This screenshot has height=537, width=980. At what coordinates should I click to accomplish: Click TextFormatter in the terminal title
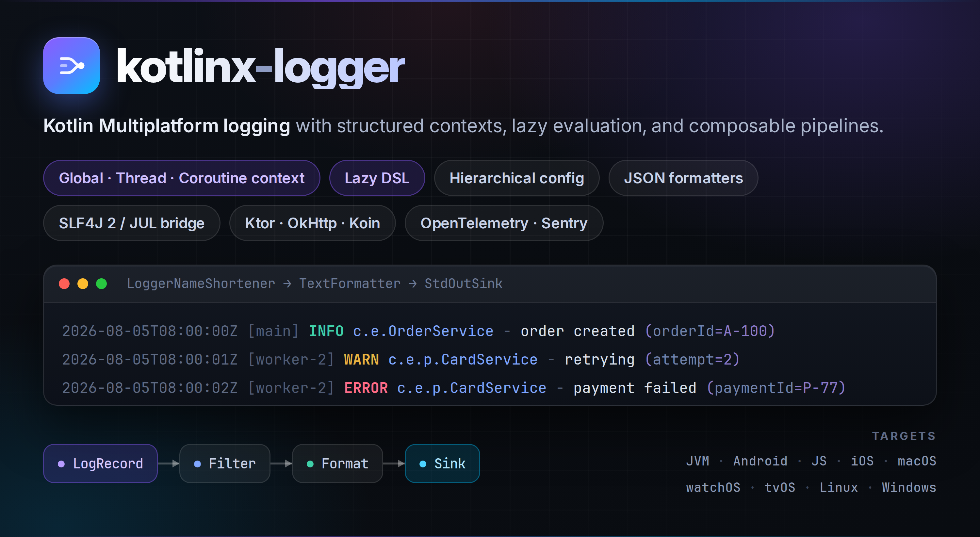tap(350, 284)
